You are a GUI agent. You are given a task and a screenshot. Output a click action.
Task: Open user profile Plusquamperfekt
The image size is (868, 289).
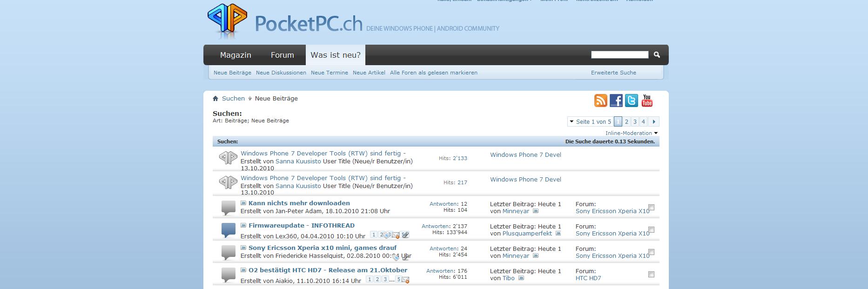[x=527, y=234]
